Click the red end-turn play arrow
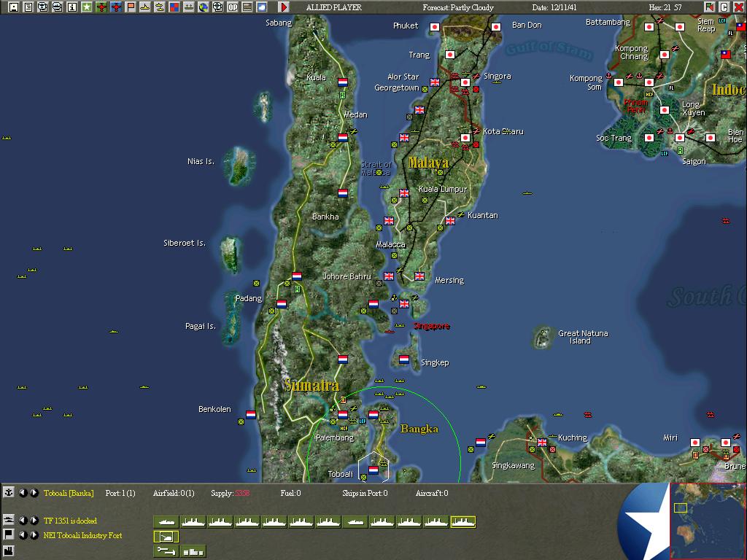The height and width of the screenshot is (560, 747). [x=284, y=7]
